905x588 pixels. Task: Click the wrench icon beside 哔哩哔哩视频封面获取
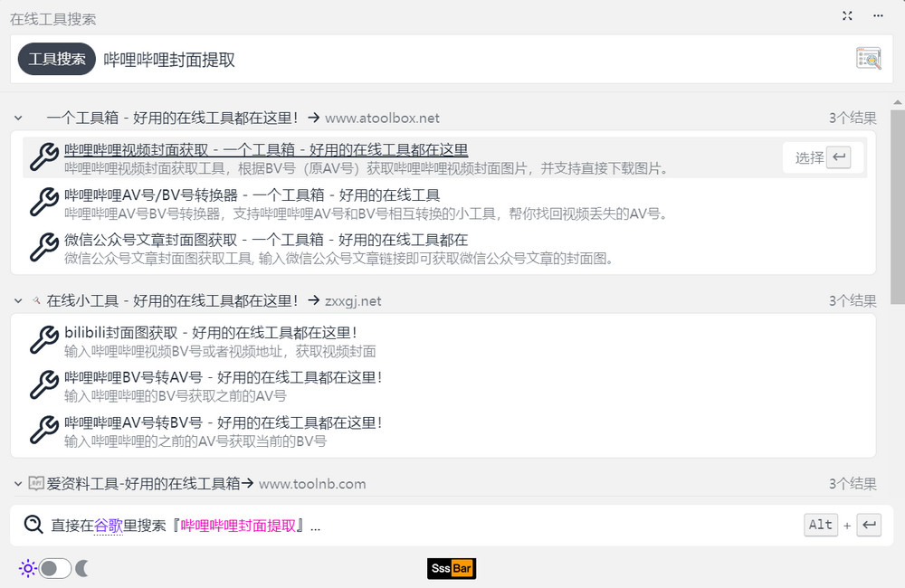tap(43, 157)
